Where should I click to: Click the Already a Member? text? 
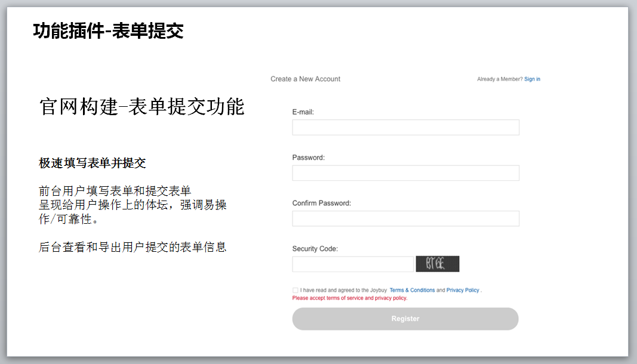click(500, 79)
